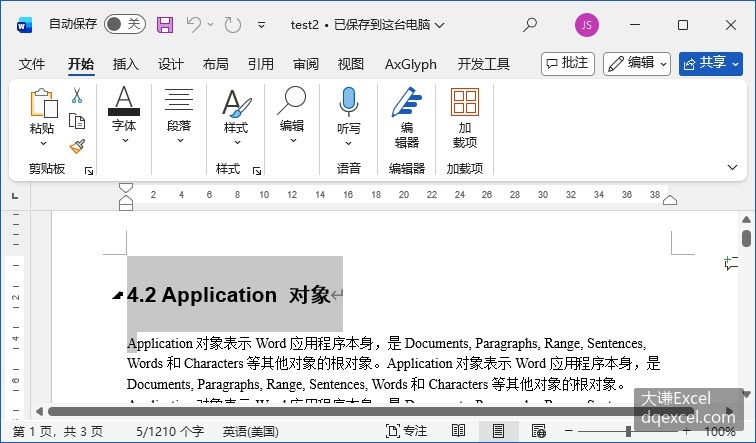Open the JS account profile avatar
The width and height of the screenshot is (756, 443).
587,25
